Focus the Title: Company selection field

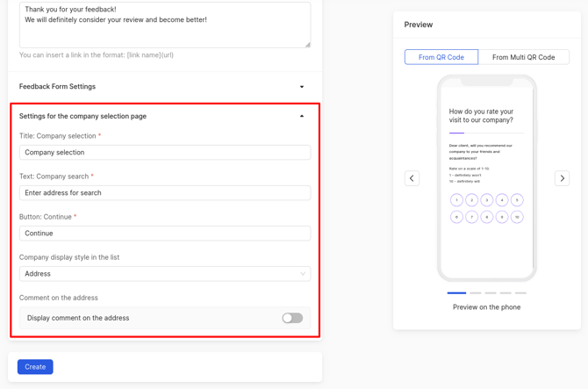tap(165, 153)
